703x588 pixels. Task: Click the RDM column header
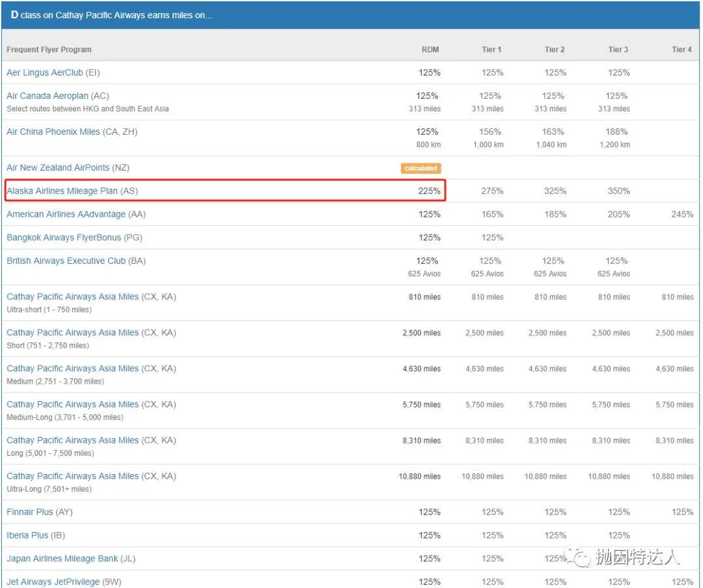coord(430,49)
